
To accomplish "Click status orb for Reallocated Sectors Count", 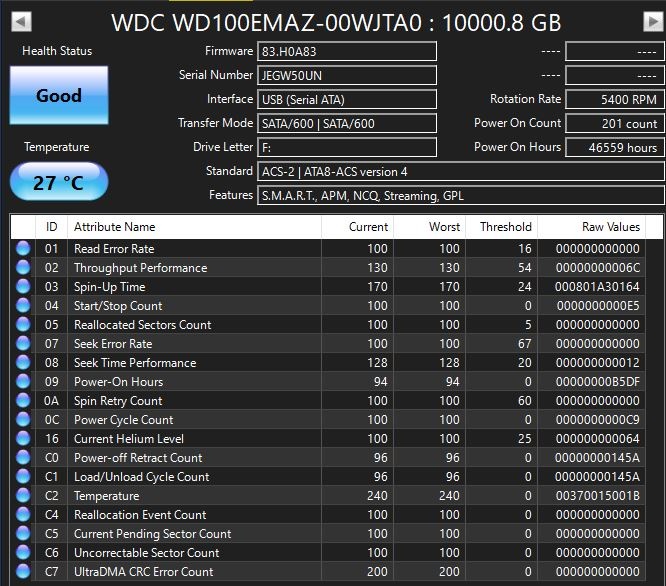I will point(23,324).
